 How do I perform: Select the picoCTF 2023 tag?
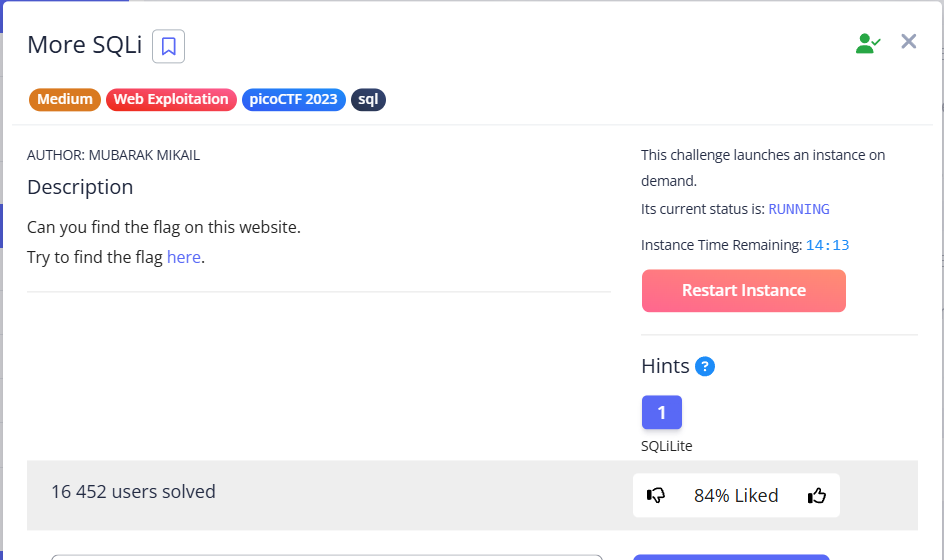pyautogui.click(x=293, y=99)
